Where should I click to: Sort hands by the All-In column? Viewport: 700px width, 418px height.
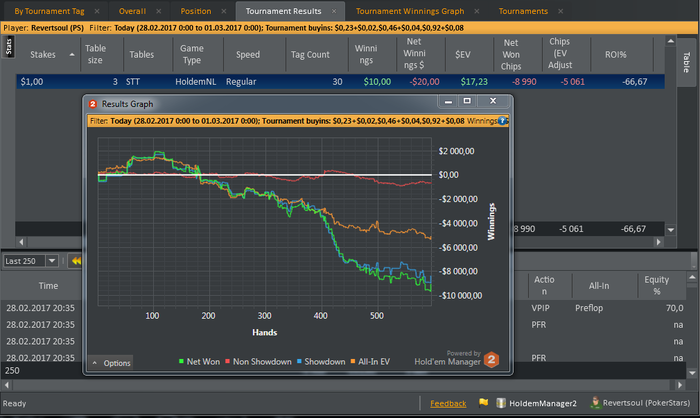coord(599,286)
